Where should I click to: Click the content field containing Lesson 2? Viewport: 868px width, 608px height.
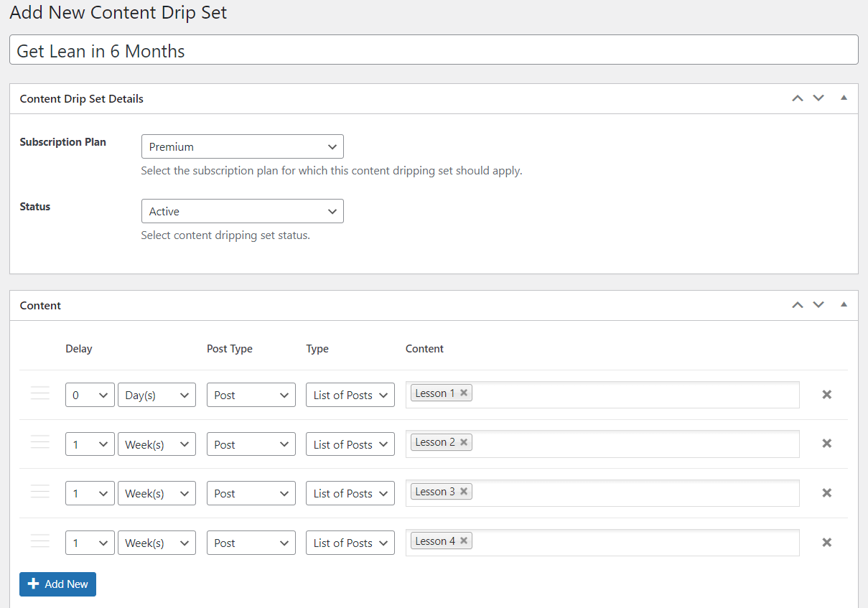pos(602,444)
